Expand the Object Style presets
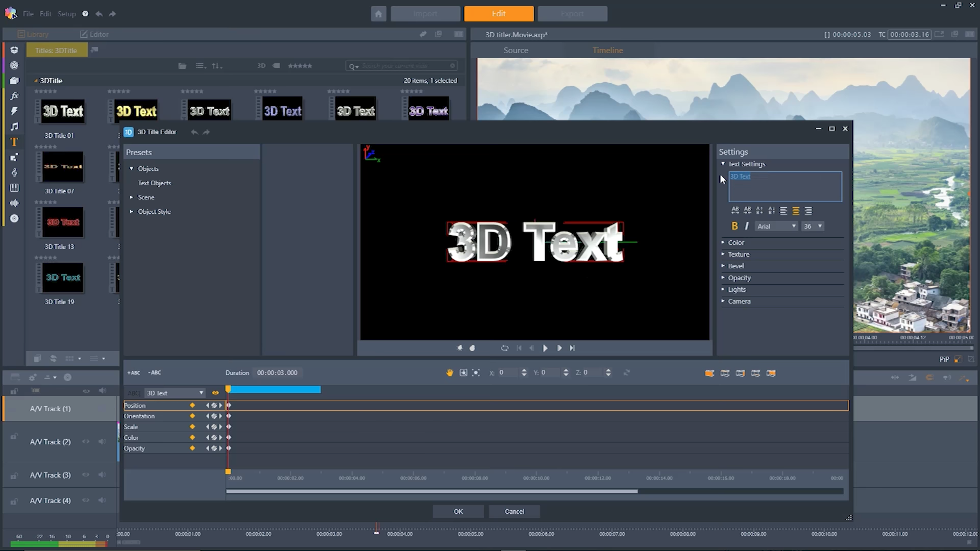 coord(154,211)
